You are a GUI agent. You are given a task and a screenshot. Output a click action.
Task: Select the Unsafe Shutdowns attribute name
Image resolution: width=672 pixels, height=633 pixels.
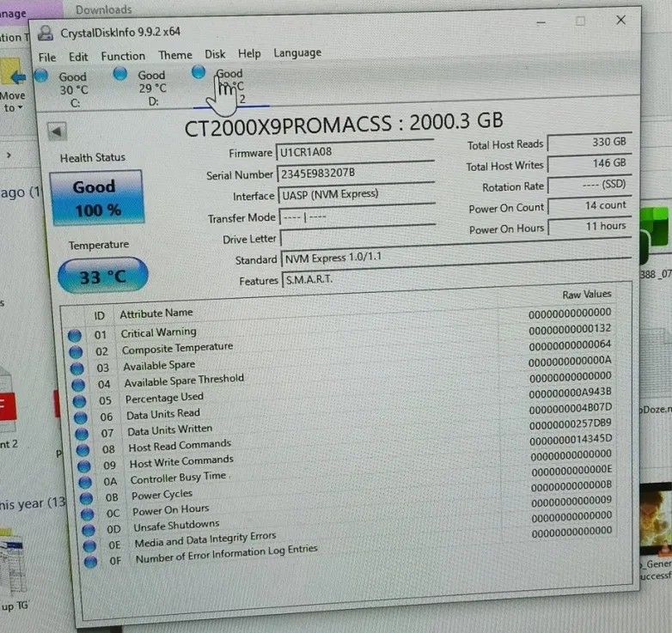176,526
